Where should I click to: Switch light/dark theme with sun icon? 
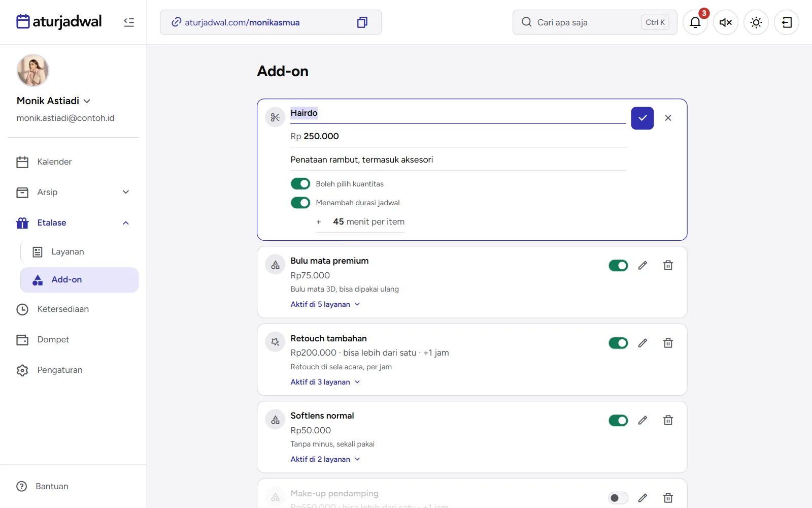click(756, 22)
